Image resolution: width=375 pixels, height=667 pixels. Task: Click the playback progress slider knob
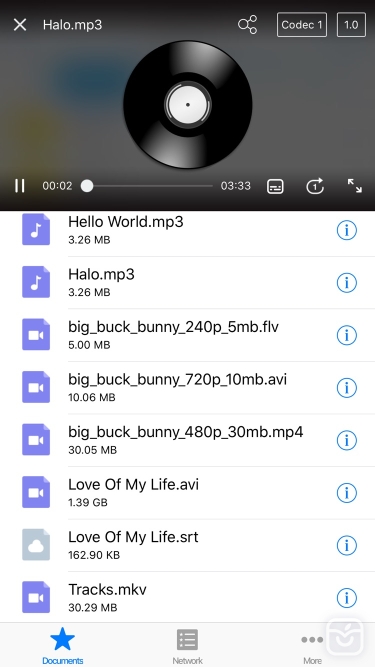tap(87, 186)
